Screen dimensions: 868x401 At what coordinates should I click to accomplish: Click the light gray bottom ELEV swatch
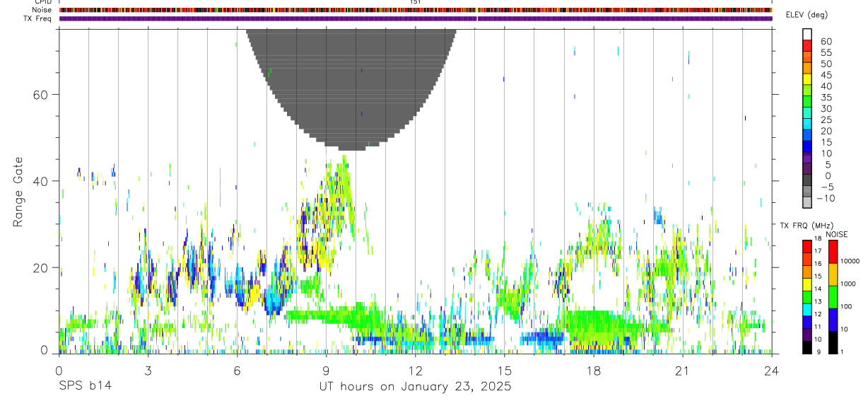[x=807, y=202]
